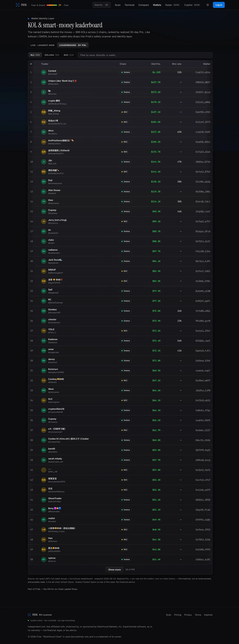Screen dimensions: 239x644
Task: Click the TH avatar next to theo
Action: (44, 201)
